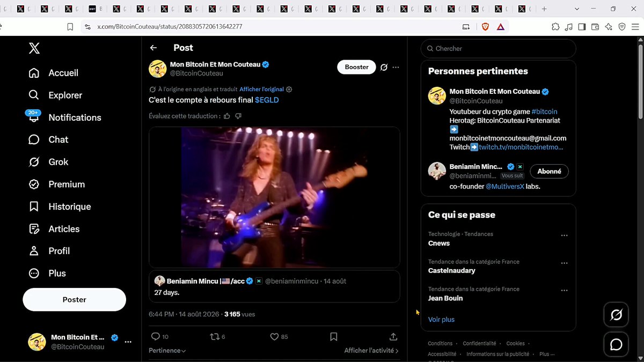Repost using the retweet icon
This screenshot has height=362, width=644.
point(215,336)
